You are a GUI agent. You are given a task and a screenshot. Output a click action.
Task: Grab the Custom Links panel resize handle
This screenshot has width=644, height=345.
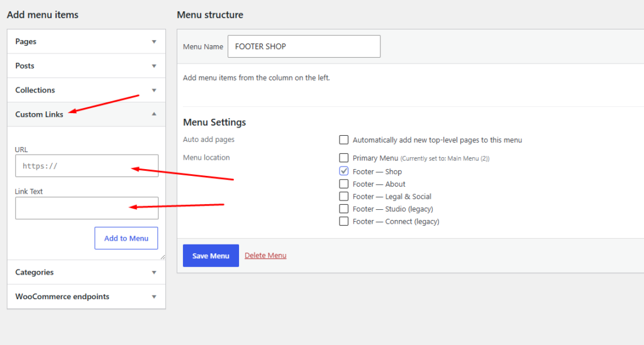[x=163, y=257]
